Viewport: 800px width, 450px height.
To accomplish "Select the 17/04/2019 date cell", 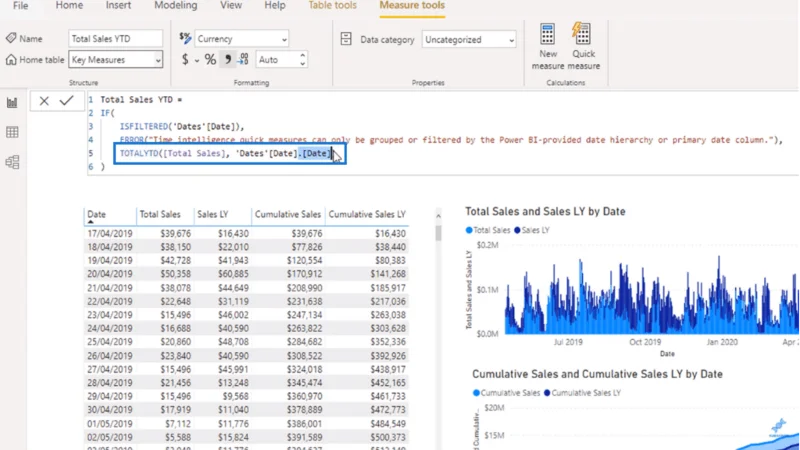I will click(110, 234).
